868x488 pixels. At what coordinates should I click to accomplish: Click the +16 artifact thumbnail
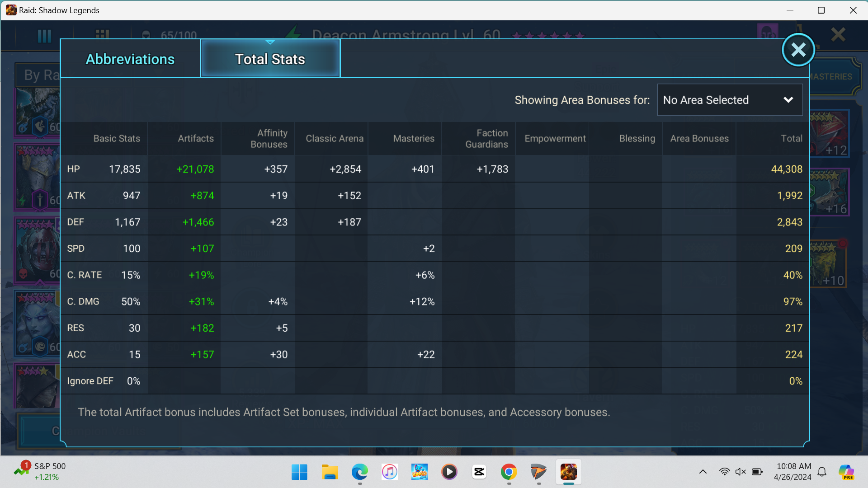pos(829,192)
